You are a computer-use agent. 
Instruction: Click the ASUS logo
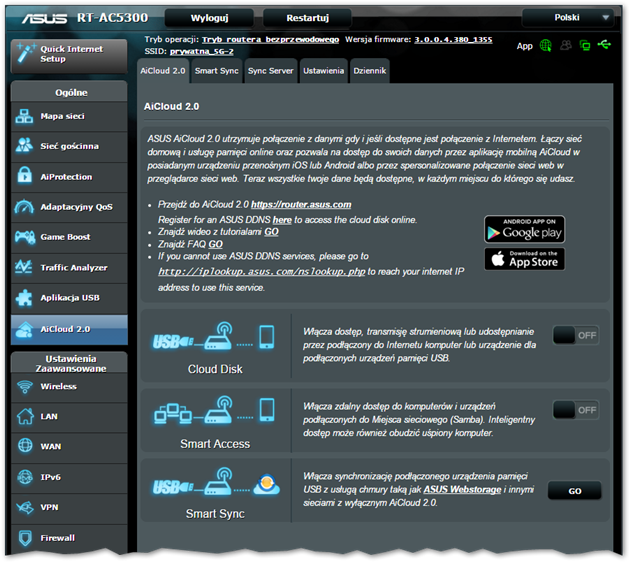[45, 18]
